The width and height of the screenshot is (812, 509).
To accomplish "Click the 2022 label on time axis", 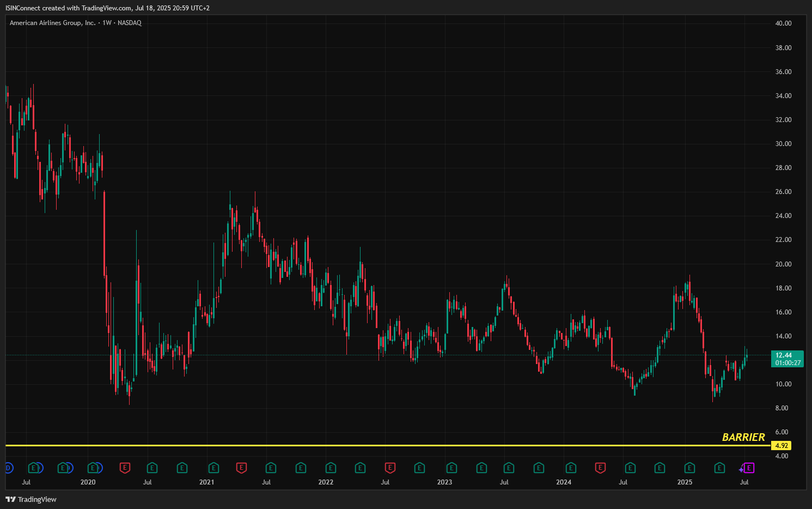I will coord(326,482).
